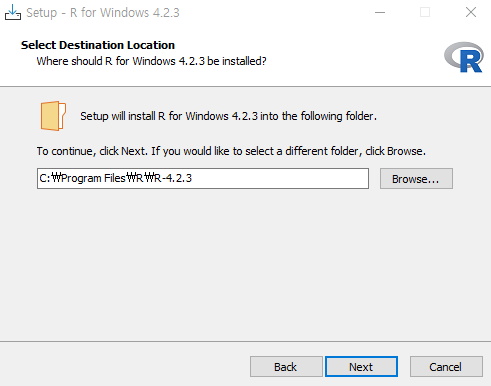Go back with the Back button
This screenshot has height=386, width=491.
pyautogui.click(x=286, y=367)
